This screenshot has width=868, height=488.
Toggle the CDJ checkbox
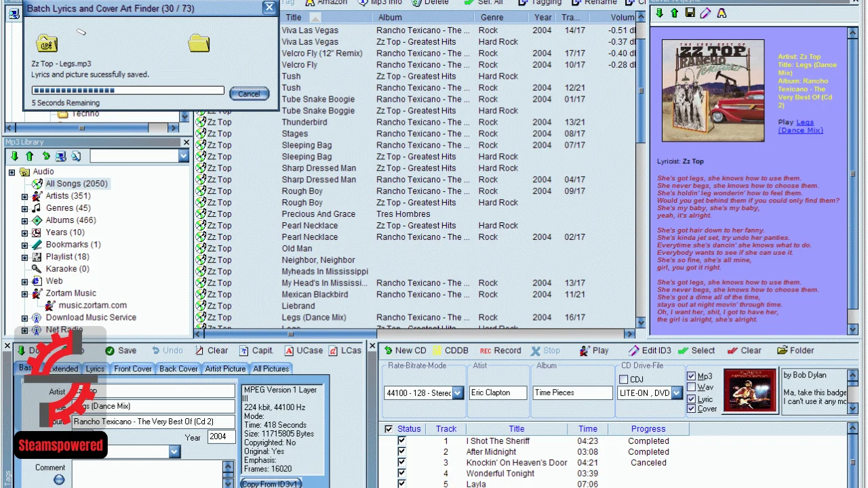[x=624, y=380]
